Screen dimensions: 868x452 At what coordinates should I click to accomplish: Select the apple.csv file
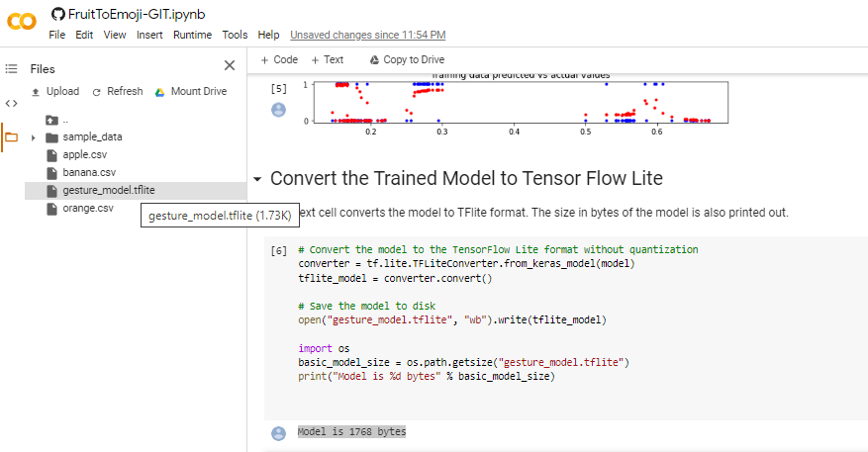click(84, 155)
